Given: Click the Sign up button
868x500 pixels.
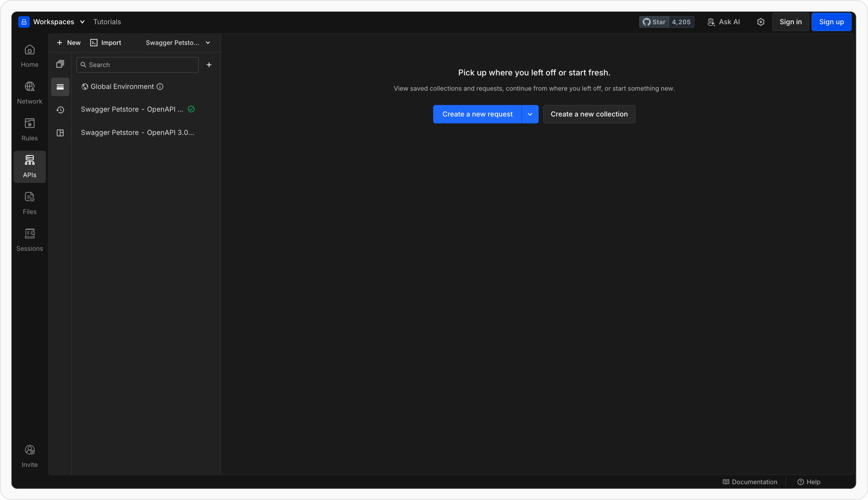Looking at the screenshot, I should click(x=831, y=22).
